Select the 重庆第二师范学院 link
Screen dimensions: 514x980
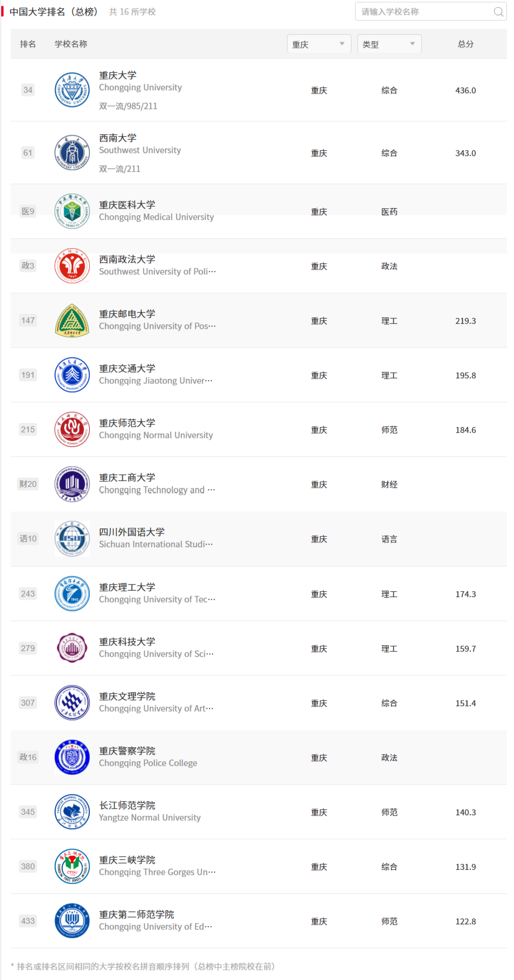137,914
